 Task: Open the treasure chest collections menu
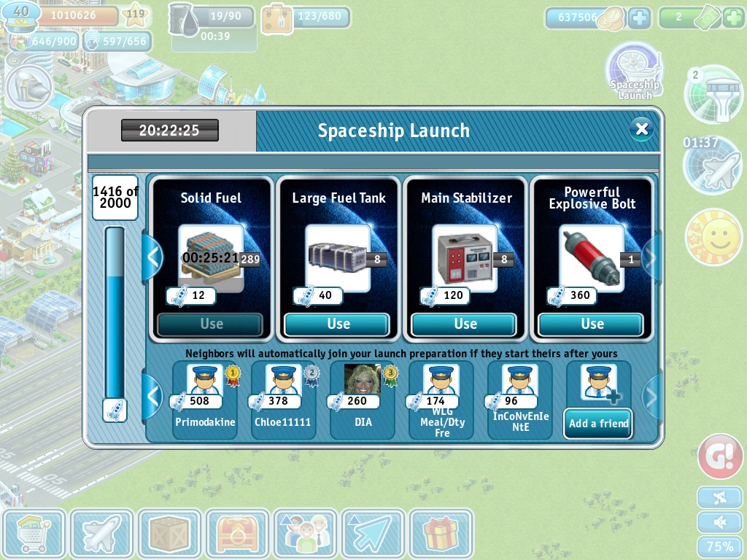(238, 534)
